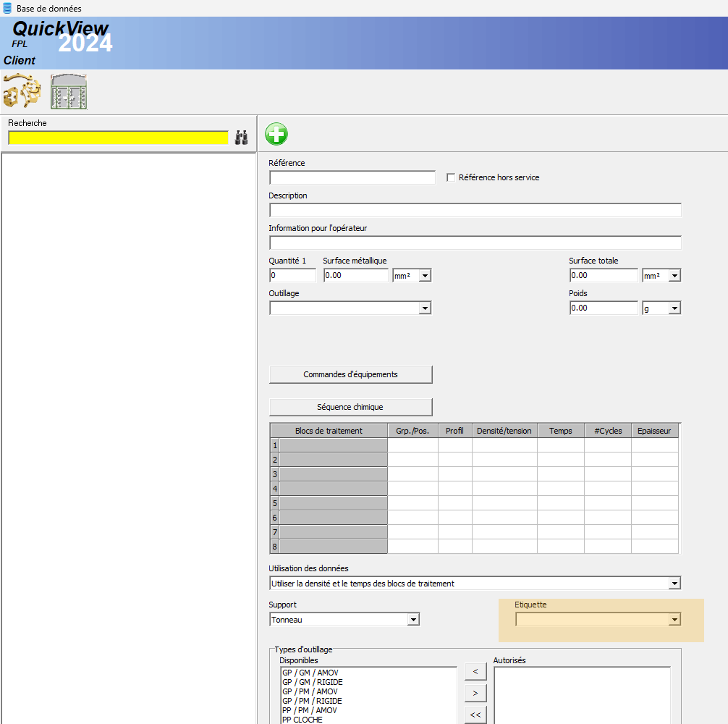Open the Surface totale unit dropdown

pos(674,276)
